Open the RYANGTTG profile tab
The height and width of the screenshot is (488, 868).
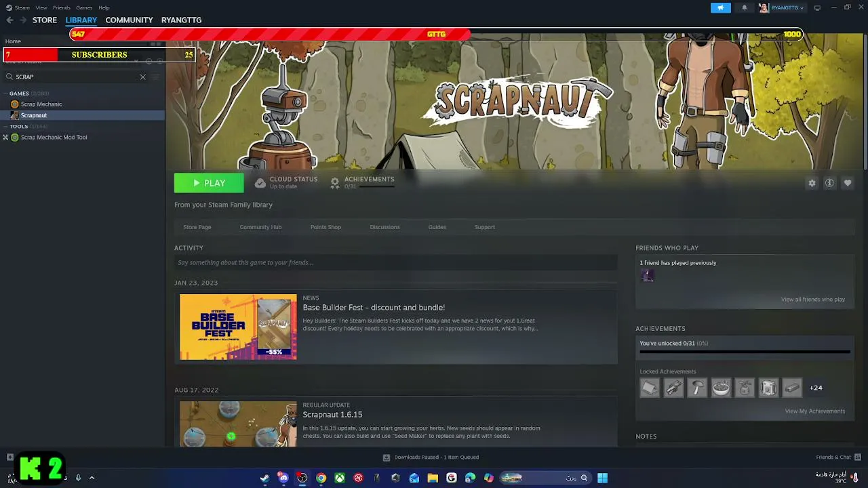coord(181,20)
